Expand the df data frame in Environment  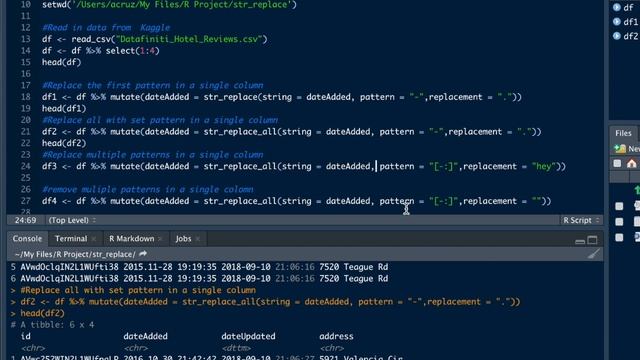coord(617,7)
